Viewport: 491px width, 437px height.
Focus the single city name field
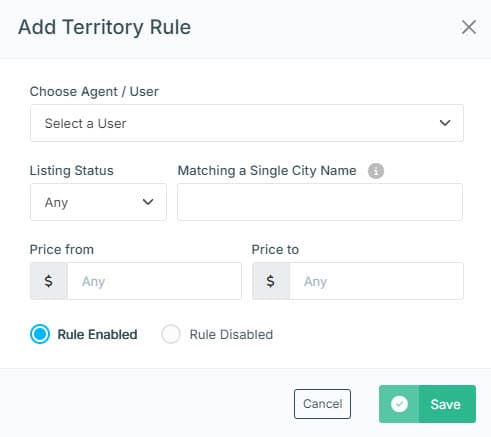[x=320, y=202]
